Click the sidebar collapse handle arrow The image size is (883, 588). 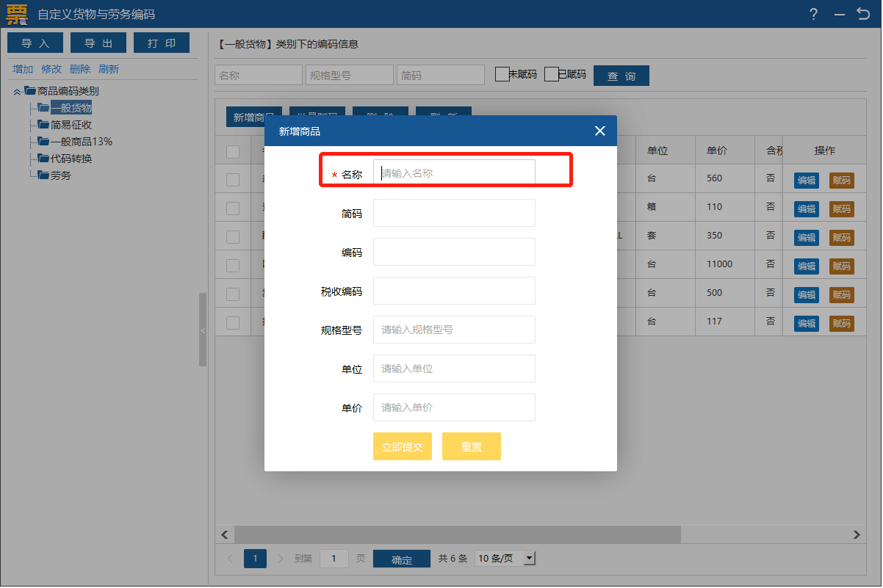coord(203,331)
